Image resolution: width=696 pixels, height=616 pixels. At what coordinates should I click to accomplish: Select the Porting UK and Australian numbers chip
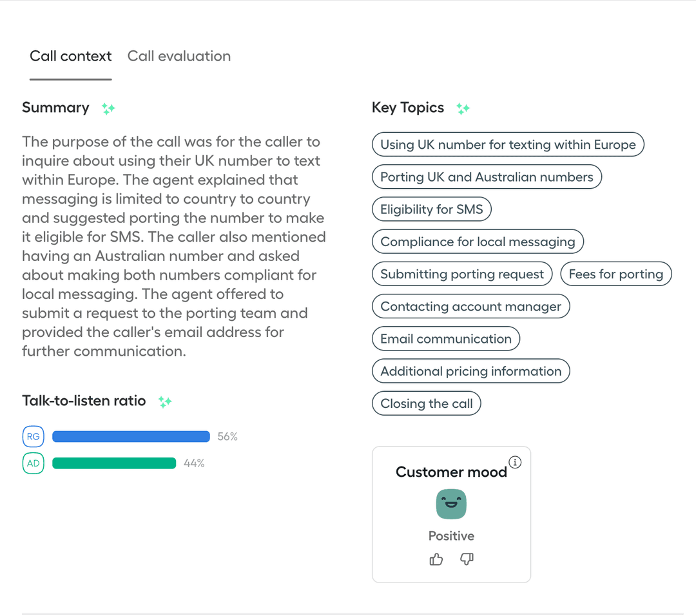(486, 177)
